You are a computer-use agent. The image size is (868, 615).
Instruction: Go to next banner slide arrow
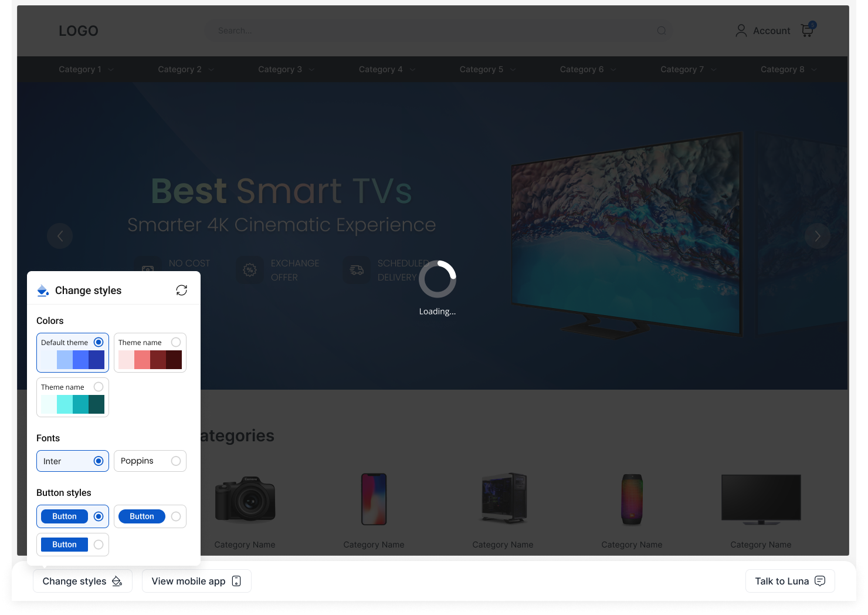click(818, 236)
